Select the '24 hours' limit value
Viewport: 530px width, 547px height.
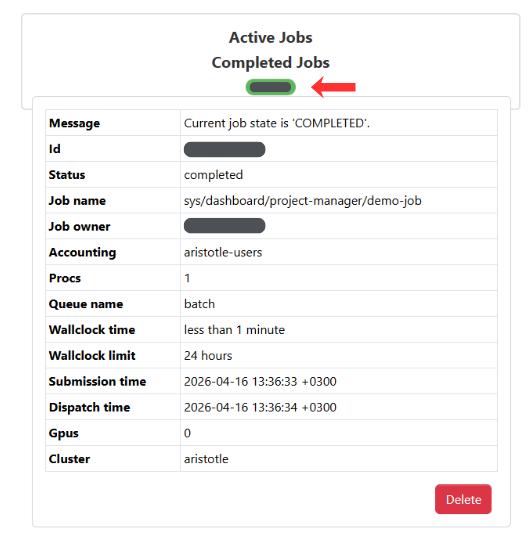click(x=208, y=355)
